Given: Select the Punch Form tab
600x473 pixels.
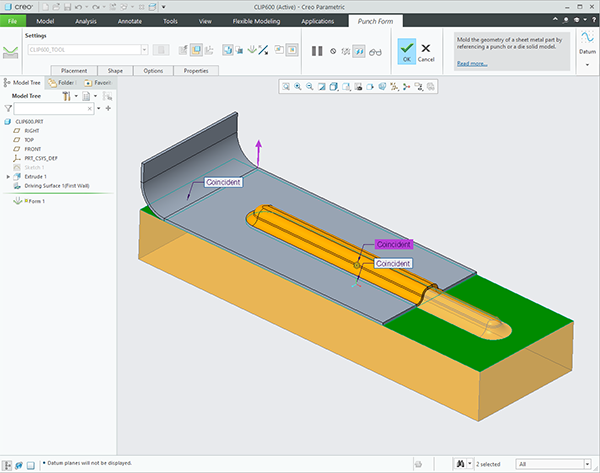Looking at the screenshot, I should tap(375, 21).
